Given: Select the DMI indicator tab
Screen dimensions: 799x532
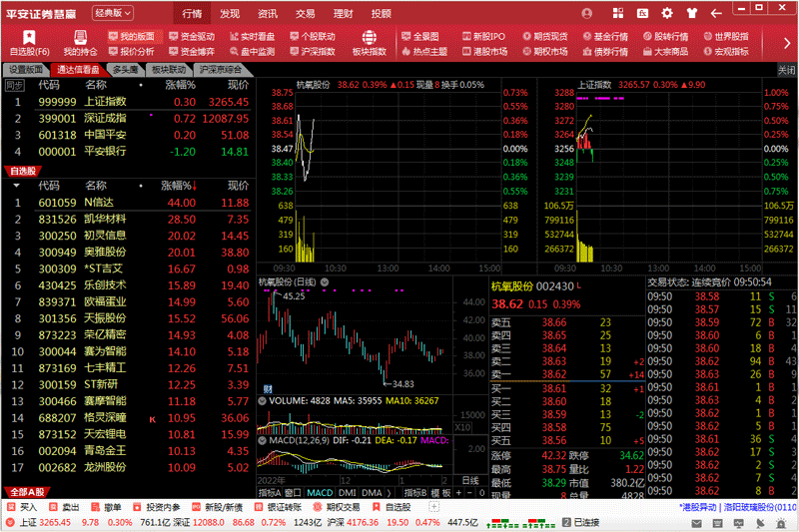Looking at the screenshot, I should pyautogui.click(x=347, y=493).
